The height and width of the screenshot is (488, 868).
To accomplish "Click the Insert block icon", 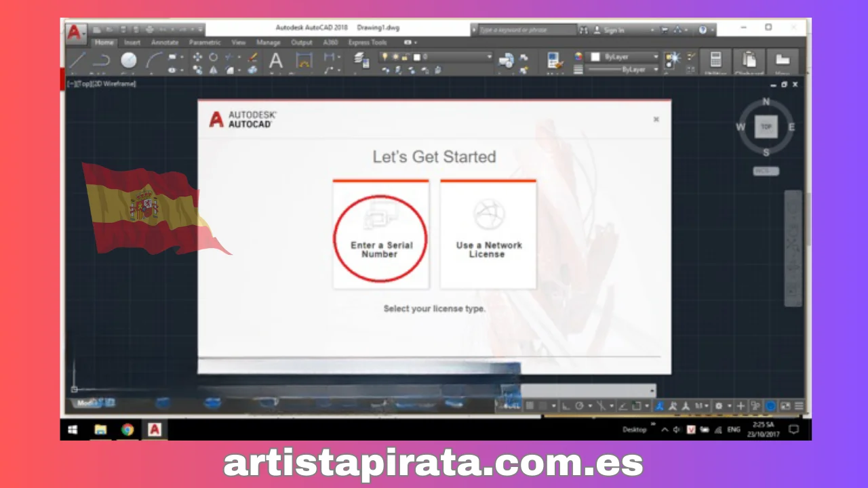I will [x=507, y=61].
